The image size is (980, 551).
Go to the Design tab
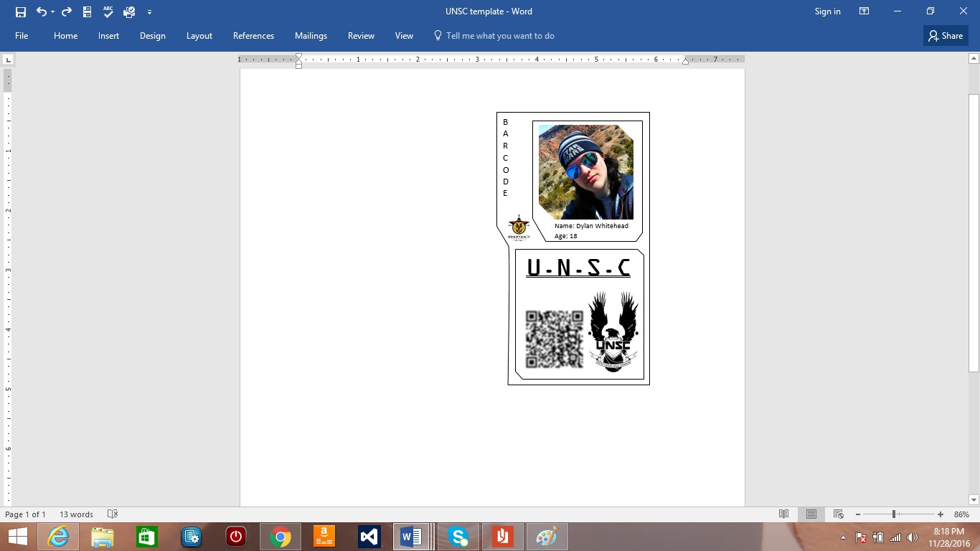click(x=152, y=36)
